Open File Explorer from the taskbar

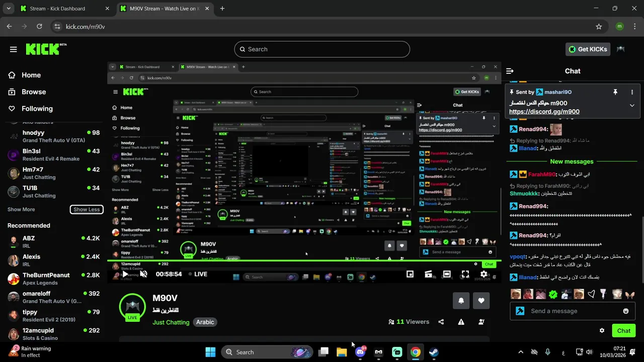(342, 352)
